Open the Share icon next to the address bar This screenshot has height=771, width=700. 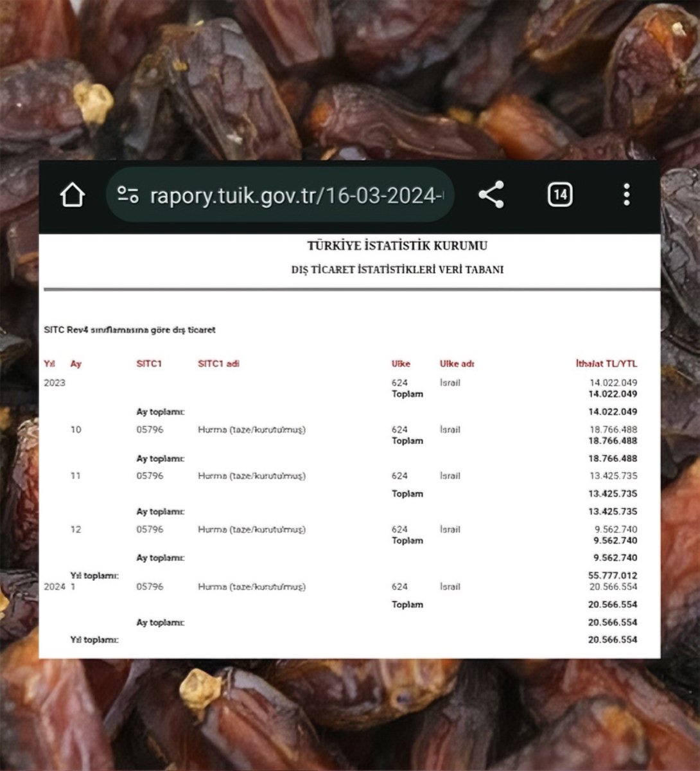pyautogui.click(x=491, y=195)
